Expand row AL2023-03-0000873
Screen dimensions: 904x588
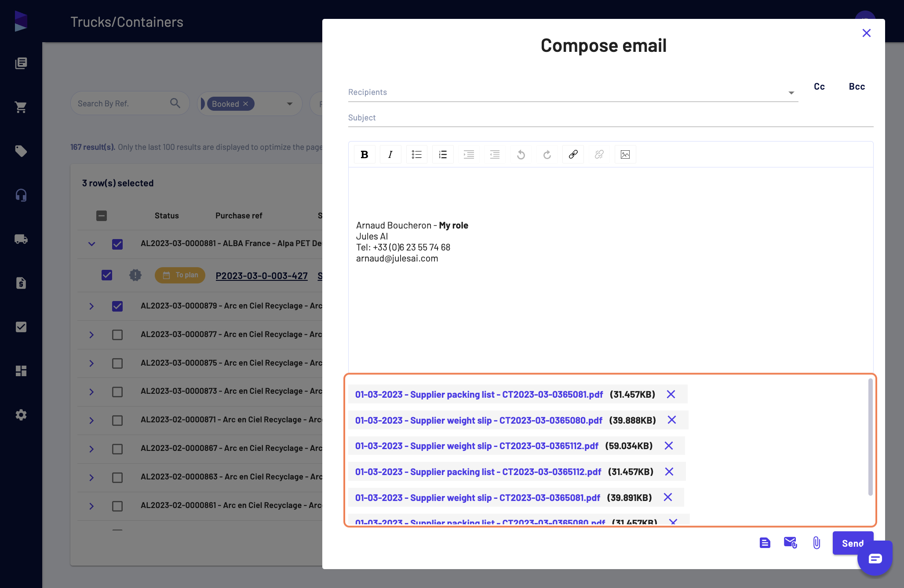[91, 392]
